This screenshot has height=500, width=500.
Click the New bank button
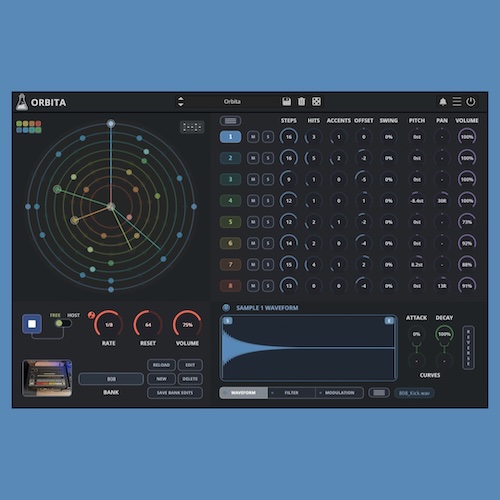point(161,379)
